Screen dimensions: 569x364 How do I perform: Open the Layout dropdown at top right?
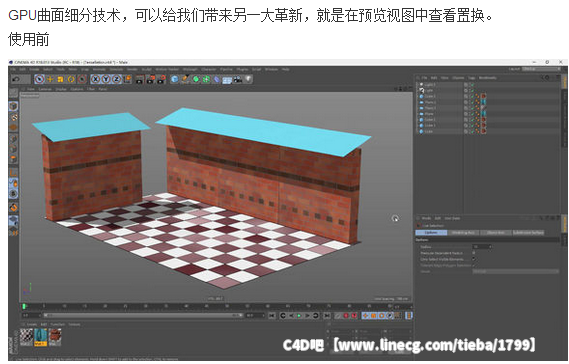tap(541, 69)
